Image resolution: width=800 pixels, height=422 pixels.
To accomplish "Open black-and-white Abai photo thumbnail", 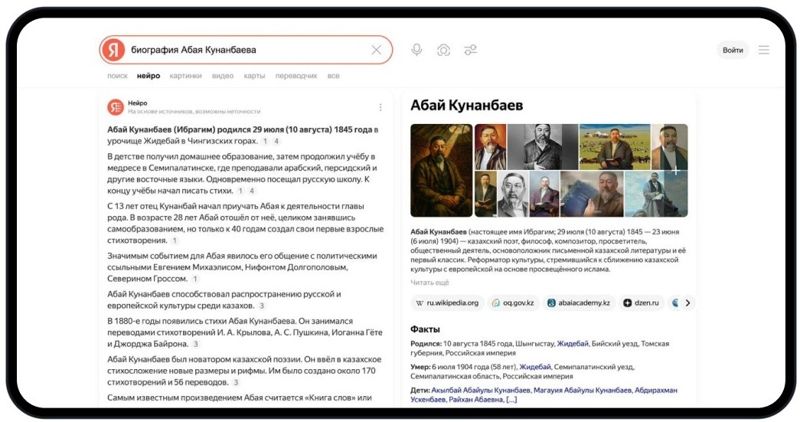I will click(x=543, y=147).
